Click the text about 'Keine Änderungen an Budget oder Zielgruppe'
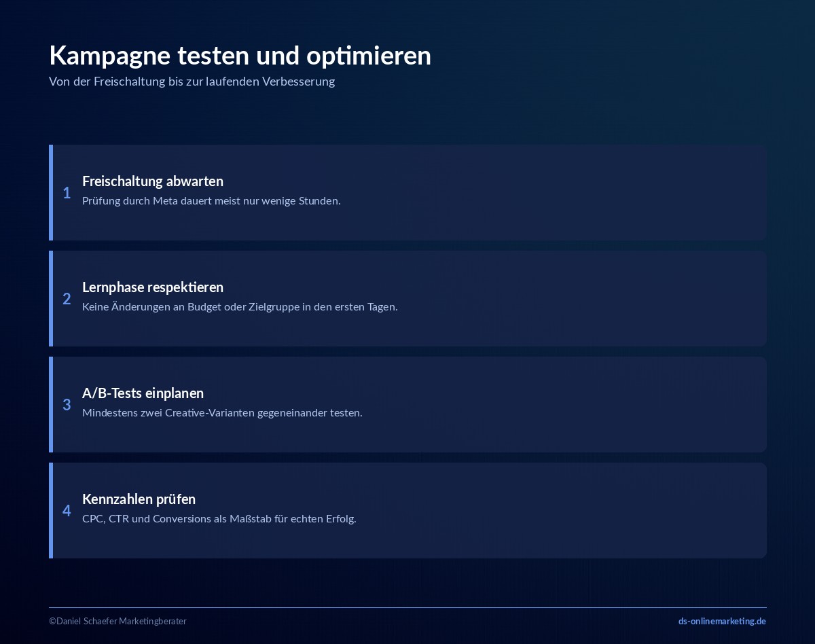Image resolution: width=815 pixels, height=644 pixels. pyautogui.click(x=240, y=307)
